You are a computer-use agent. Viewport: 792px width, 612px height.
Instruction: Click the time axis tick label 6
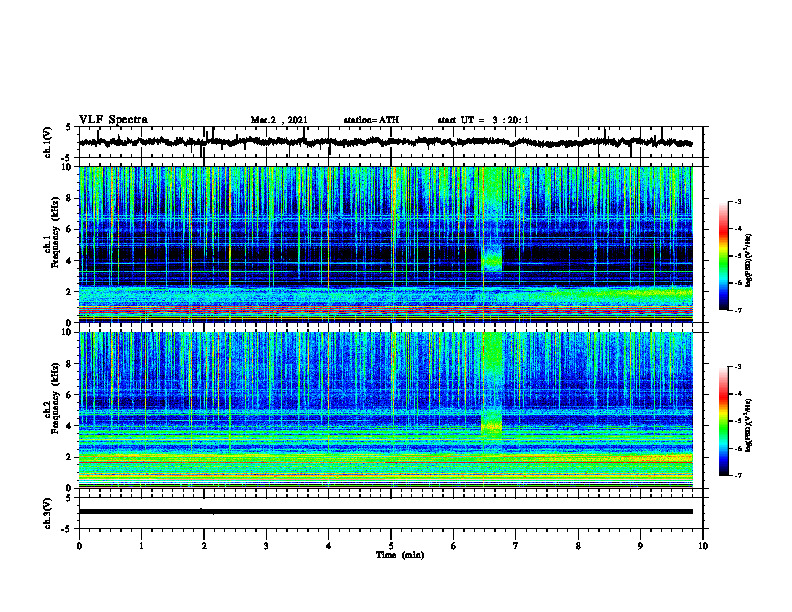tap(454, 546)
